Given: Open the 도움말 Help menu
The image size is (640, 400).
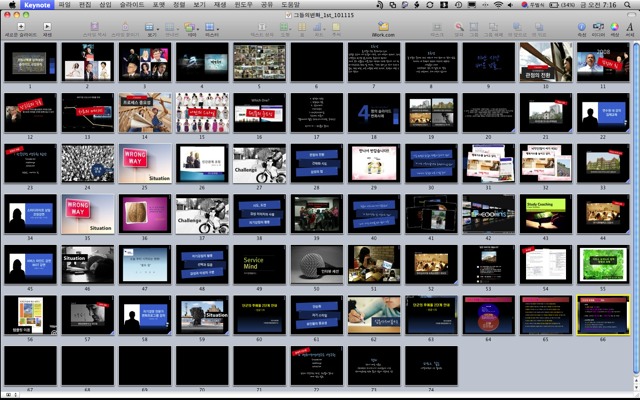Looking at the screenshot, I should coord(290,5).
